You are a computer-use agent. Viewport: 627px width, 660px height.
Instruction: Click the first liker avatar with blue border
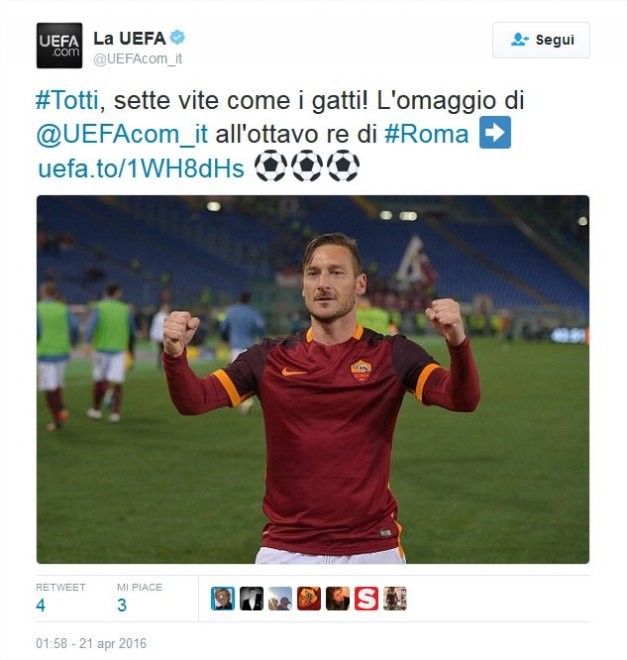click(223, 599)
